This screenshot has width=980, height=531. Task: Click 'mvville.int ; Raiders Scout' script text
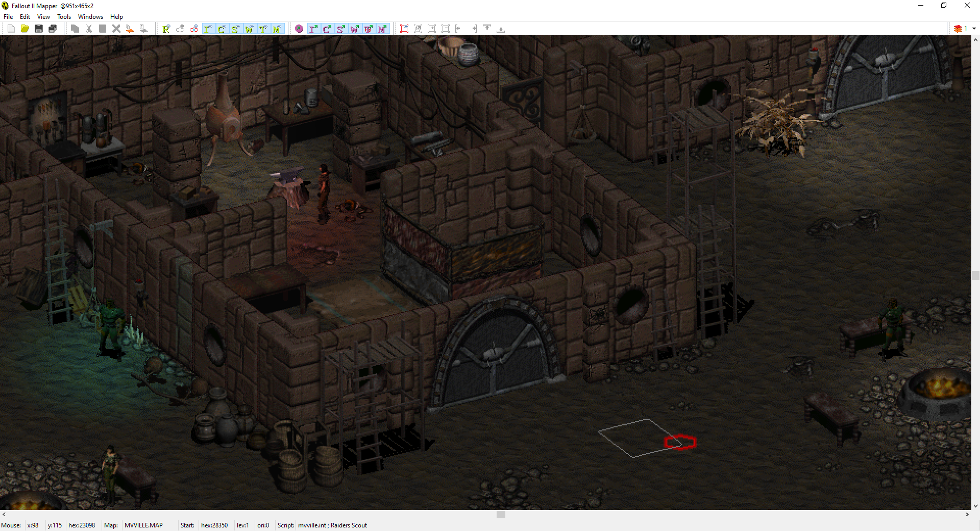332,525
